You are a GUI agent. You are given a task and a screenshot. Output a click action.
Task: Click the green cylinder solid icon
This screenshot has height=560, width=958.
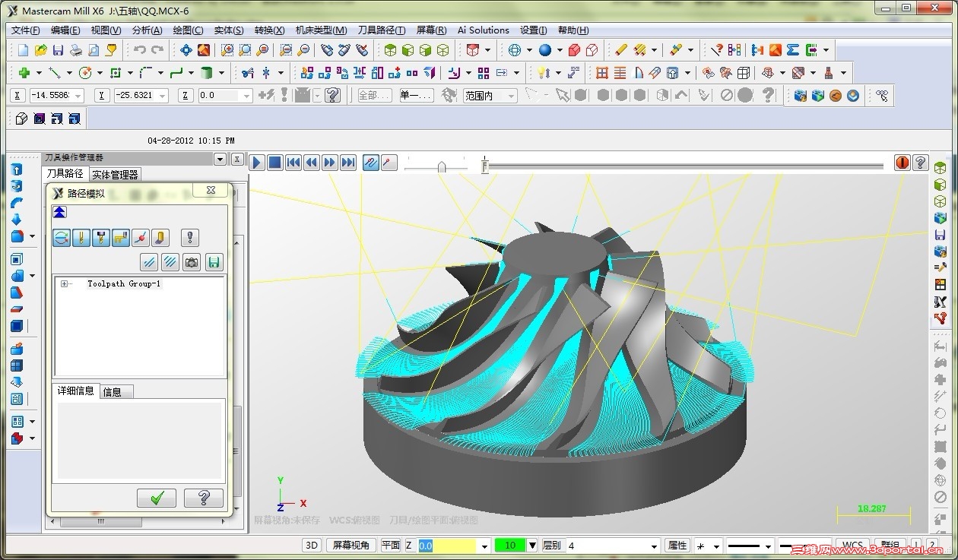coord(207,73)
